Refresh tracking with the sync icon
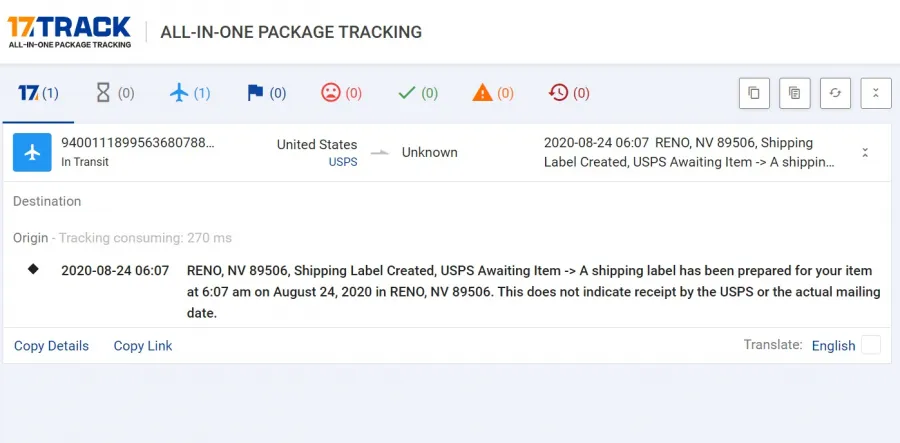 pos(836,93)
